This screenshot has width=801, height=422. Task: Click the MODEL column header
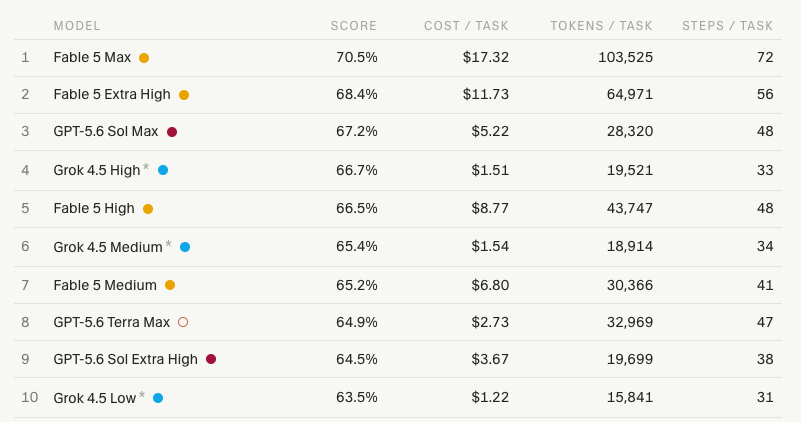point(77,26)
